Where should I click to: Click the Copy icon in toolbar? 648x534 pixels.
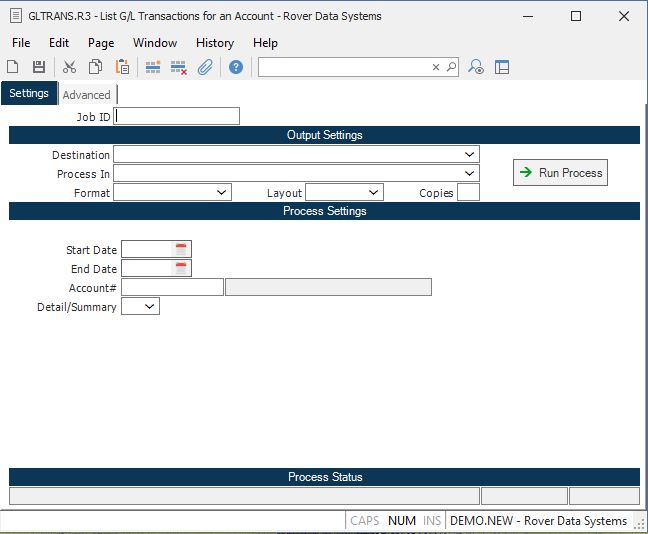pyautogui.click(x=96, y=67)
